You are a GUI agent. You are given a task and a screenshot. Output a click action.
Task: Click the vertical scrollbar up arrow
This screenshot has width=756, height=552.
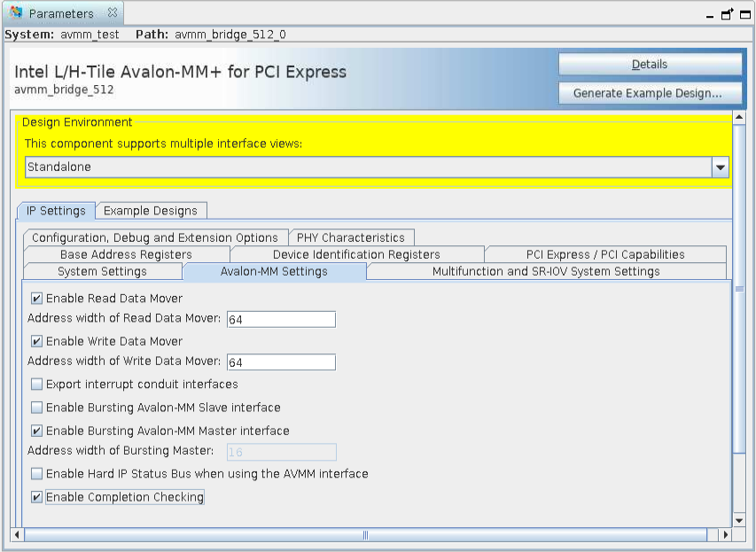click(x=739, y=117)
